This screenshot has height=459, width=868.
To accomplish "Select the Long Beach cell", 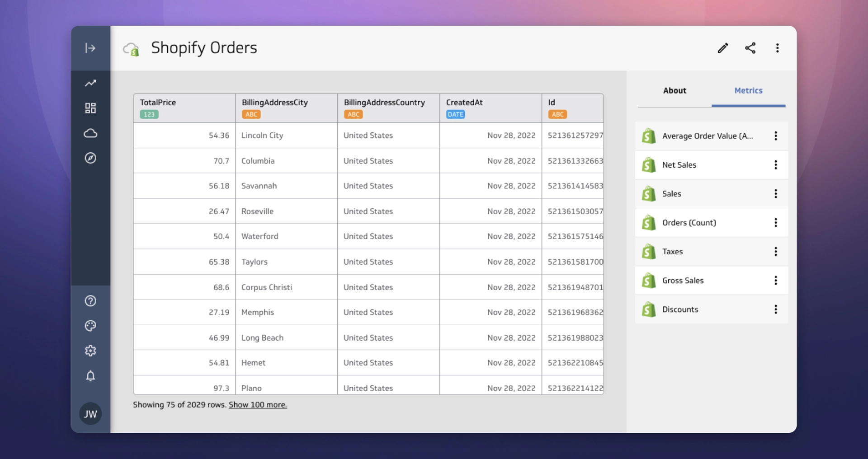I will pos(287,337).
